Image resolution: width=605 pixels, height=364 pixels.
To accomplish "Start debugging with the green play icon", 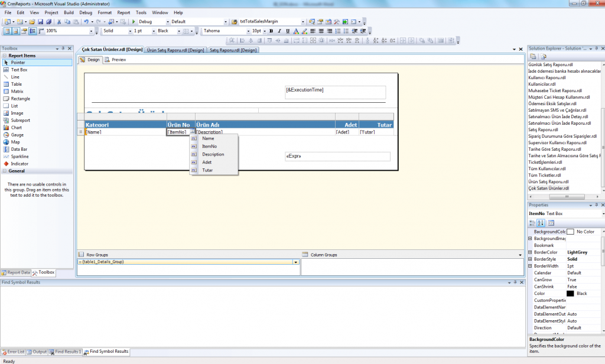I will [x=134, y=22].
